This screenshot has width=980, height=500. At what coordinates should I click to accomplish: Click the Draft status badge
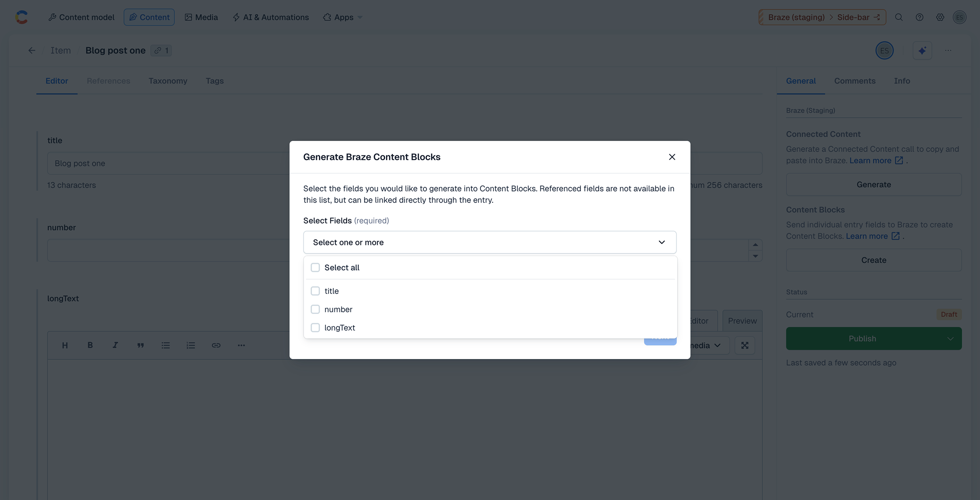(x=949, y=315)
